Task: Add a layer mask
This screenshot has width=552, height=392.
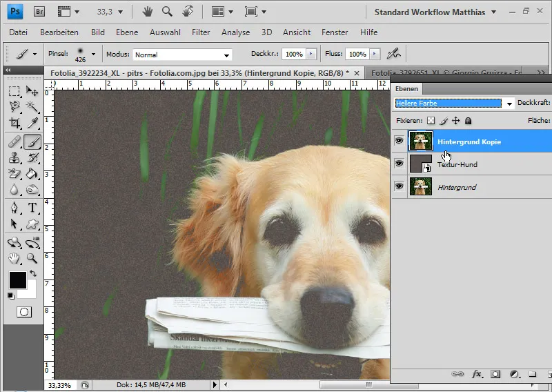Action: click(495, 373)
